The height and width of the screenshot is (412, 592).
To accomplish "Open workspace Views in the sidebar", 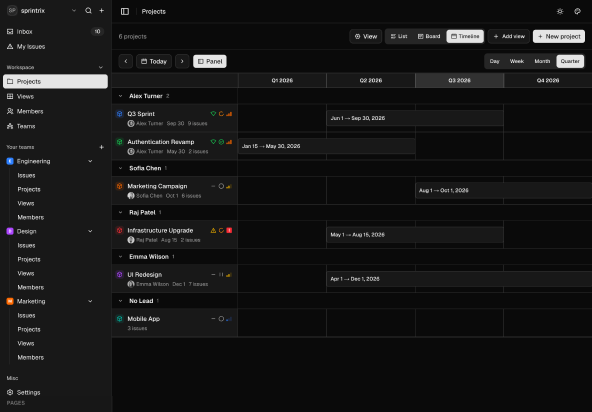I will [x=55, y=96].
